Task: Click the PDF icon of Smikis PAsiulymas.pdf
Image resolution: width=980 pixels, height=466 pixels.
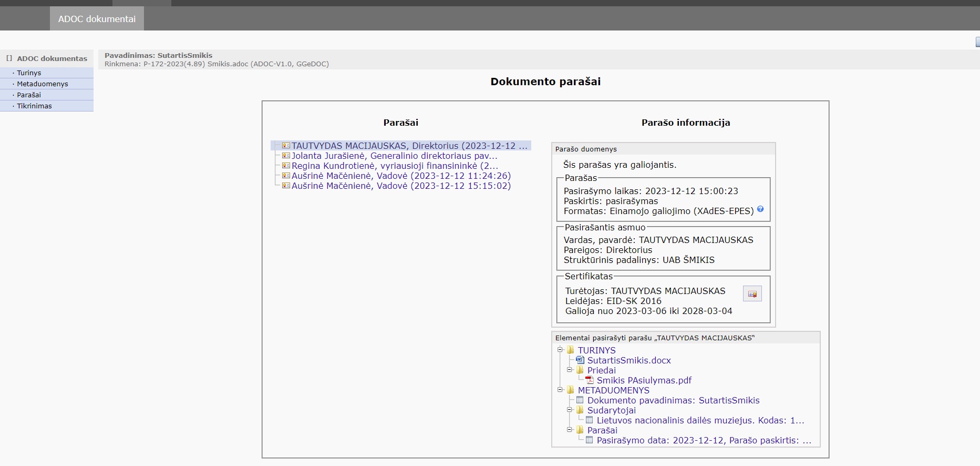Action: click(x=590, y=380)
